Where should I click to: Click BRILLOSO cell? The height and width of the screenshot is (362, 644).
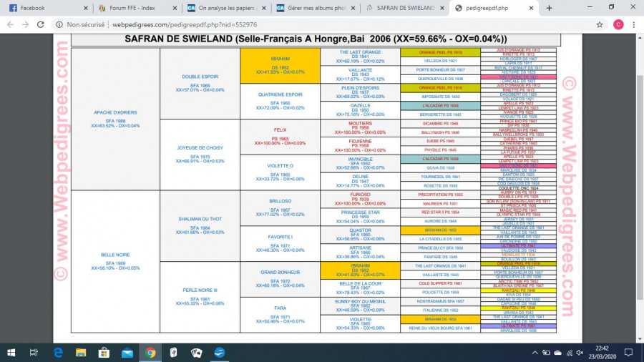[280, 208]
